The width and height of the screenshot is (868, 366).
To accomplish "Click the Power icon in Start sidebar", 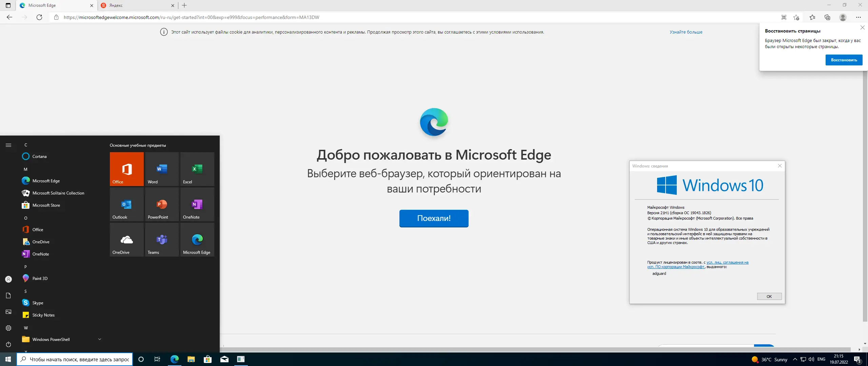I will tap(8, 344).
